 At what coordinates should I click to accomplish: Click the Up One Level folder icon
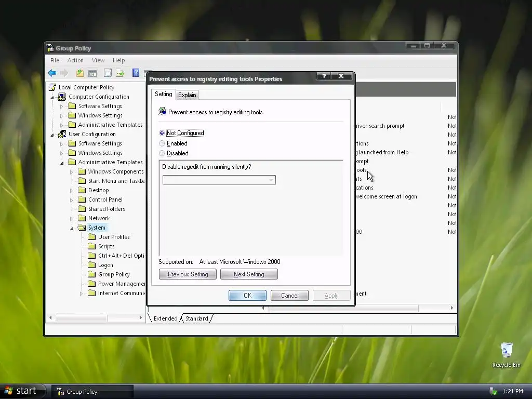[79, 73]
